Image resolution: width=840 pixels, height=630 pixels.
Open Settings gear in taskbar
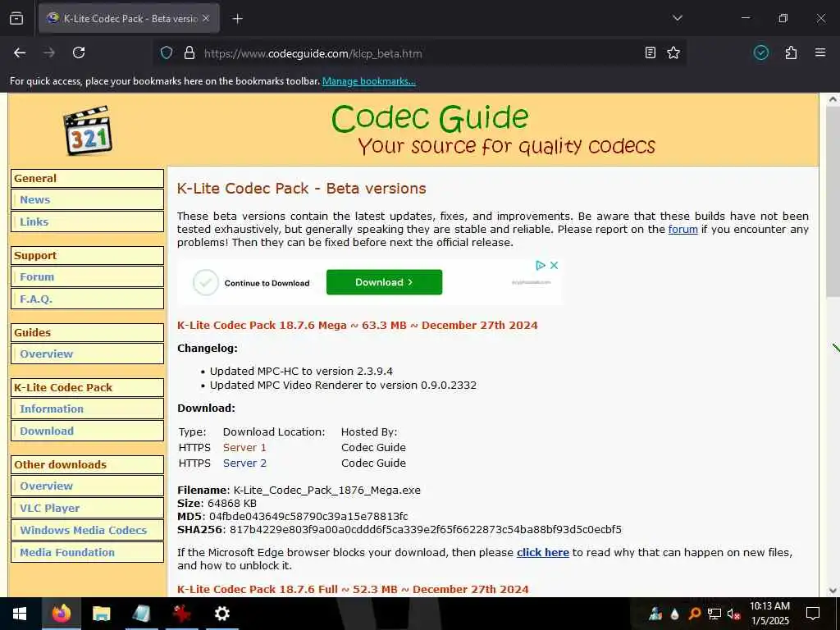click(x=221, y=614)
